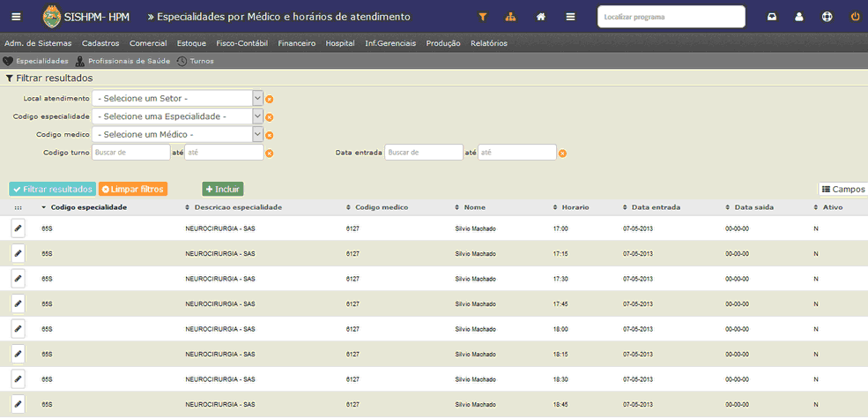Go to Turnos submenu
The width and height of the screenshot is (868, 419).
[196, 61]
